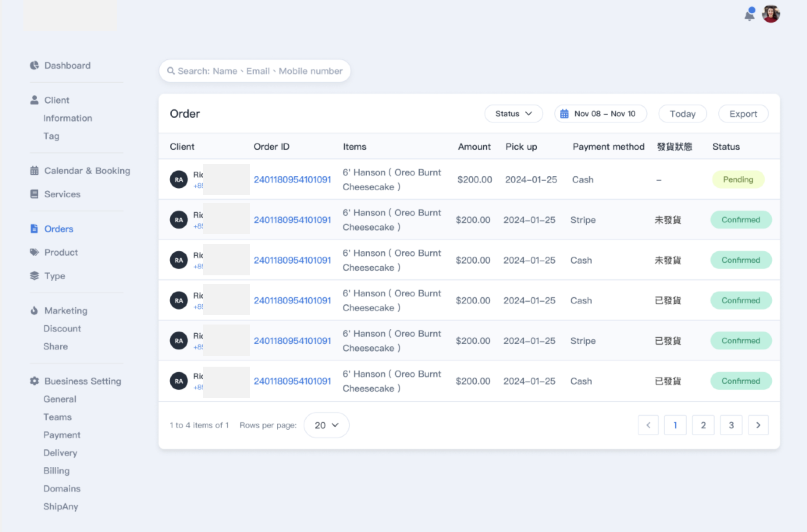Go to pagination page 2
The image size is (807, 532).
click(703, 425)
